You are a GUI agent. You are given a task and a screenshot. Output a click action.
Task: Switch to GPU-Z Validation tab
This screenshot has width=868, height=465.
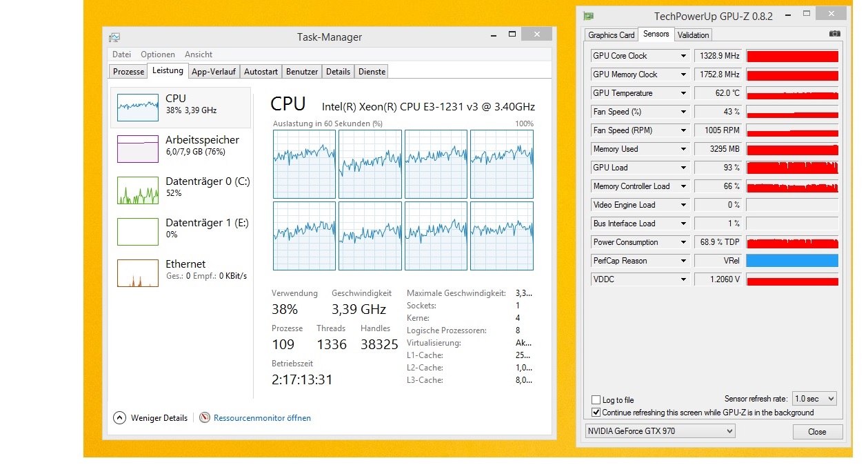[693, 35]
